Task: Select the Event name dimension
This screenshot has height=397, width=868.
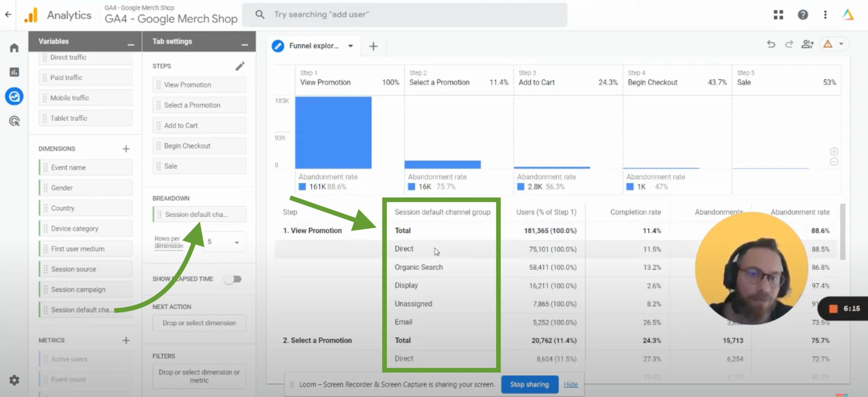Action: point(86,167)
